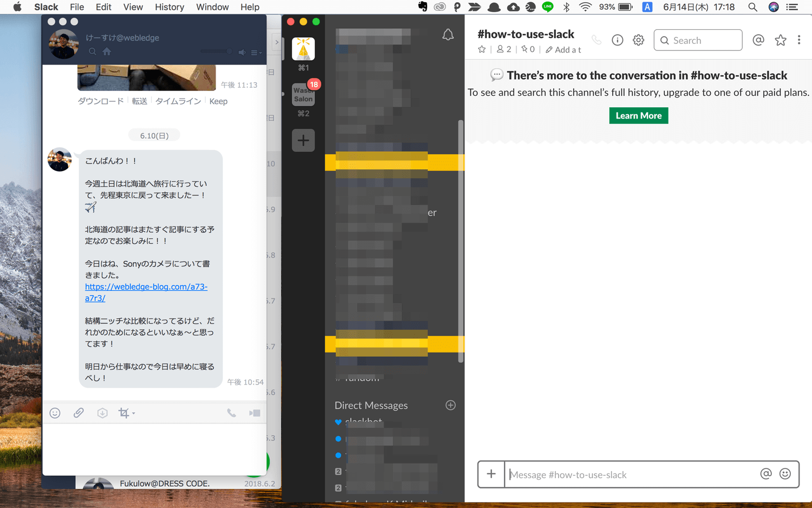Show mentions with the @ icon in Slack header

(x=758, y=40)
